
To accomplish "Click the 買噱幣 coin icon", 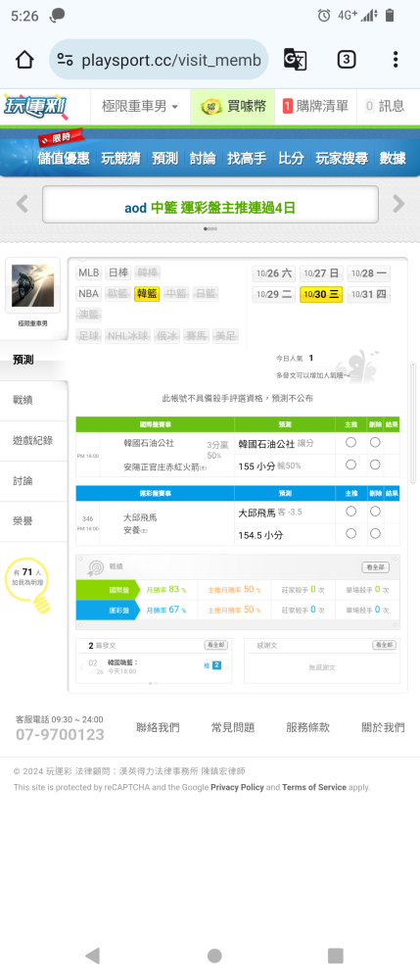I will click(211, 107).
